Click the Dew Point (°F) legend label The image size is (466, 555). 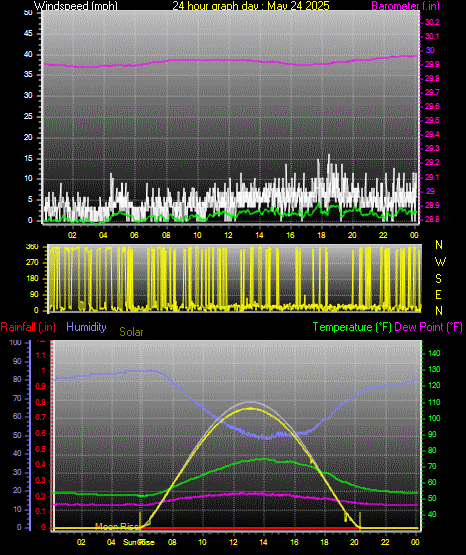tap(428, 327)
